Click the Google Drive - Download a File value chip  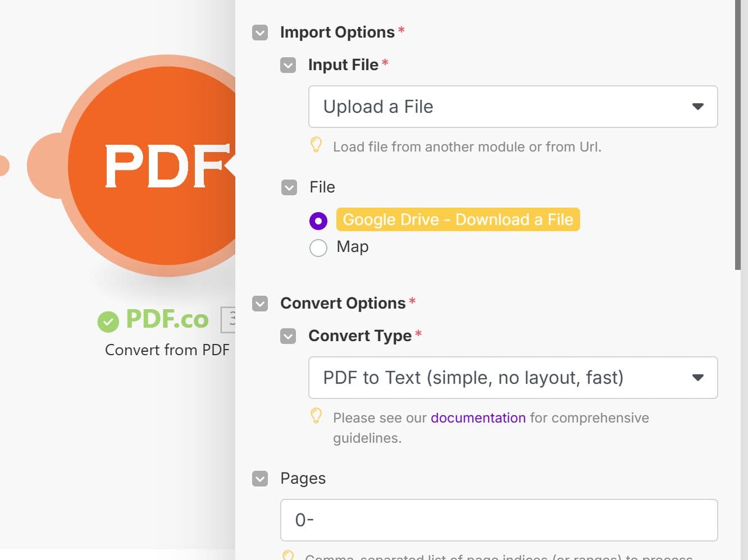[x=458, y=219]
